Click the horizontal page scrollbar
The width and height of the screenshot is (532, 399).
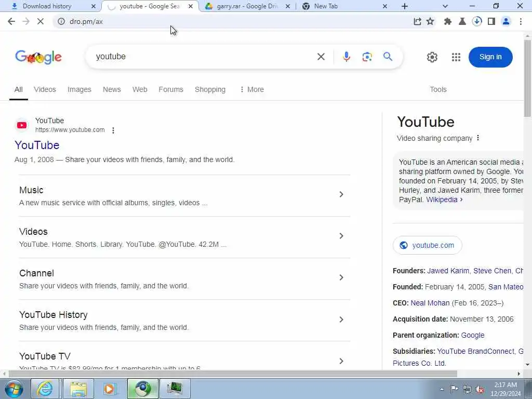(233, 374)
